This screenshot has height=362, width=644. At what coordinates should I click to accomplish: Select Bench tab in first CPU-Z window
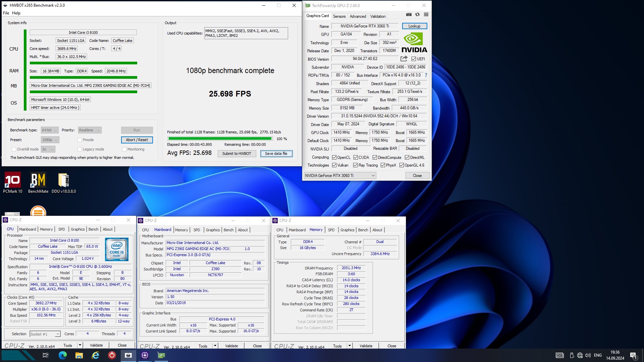coord(94,229)
